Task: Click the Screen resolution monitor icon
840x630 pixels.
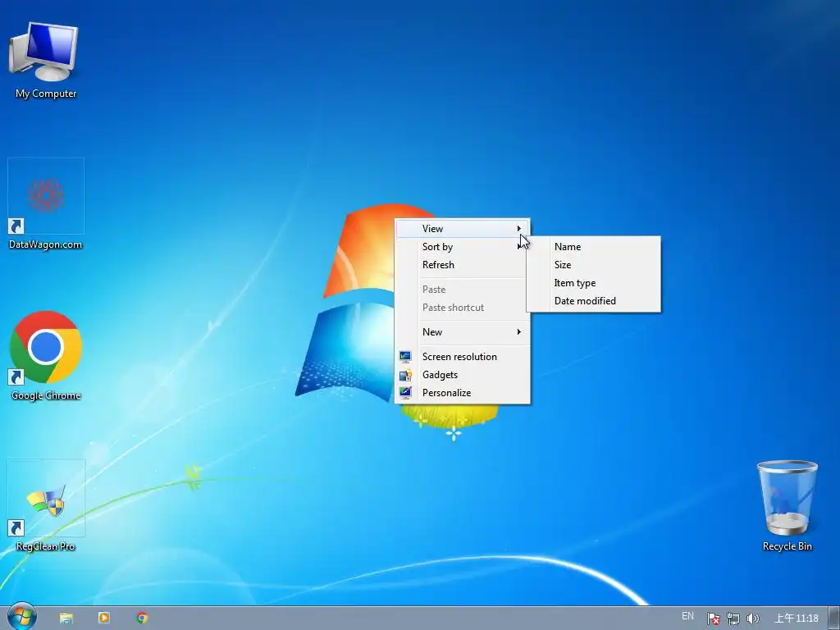Action: [x=405, y=357]
